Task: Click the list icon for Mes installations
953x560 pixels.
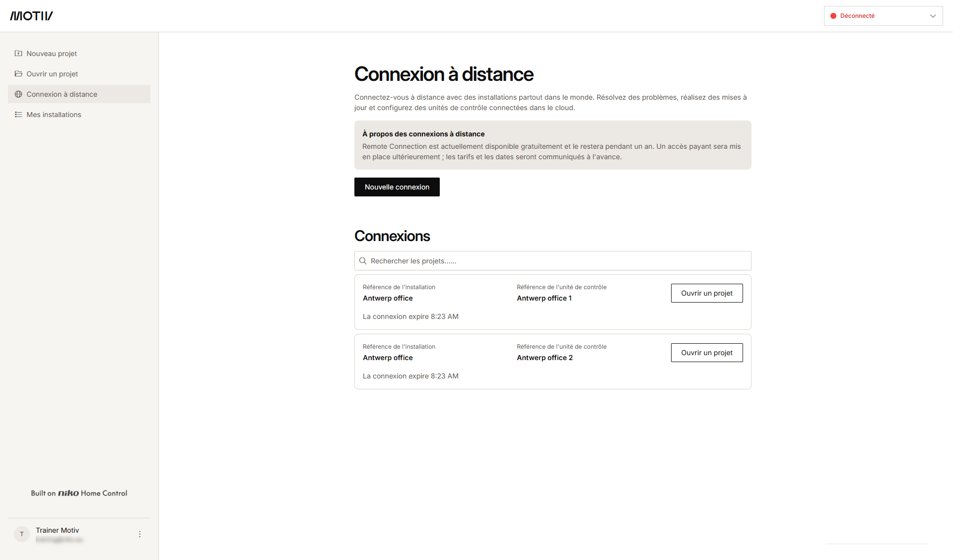Action: 18,114
